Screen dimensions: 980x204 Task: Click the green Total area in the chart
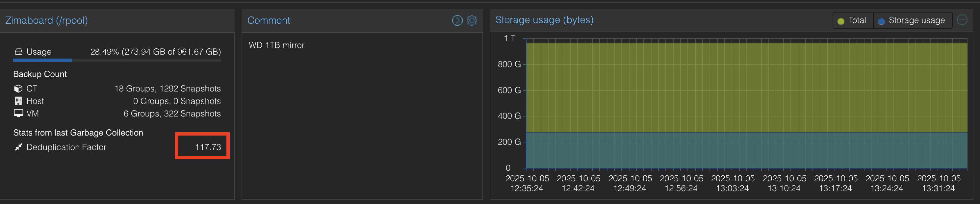tap(746, 88)
